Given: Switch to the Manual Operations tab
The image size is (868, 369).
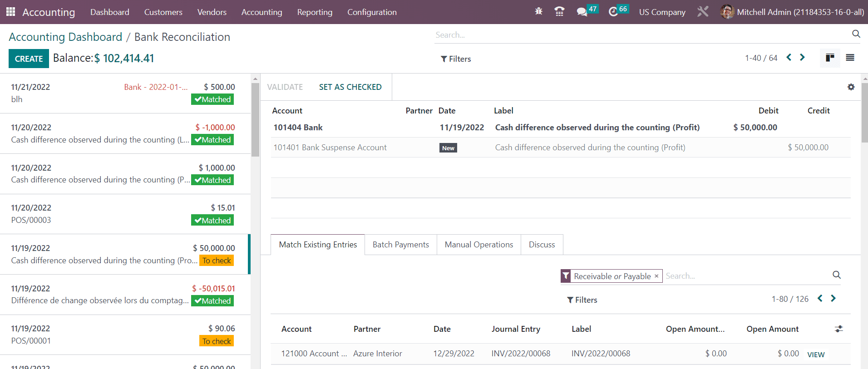Looking at the screenshot, I should point(478,245).
